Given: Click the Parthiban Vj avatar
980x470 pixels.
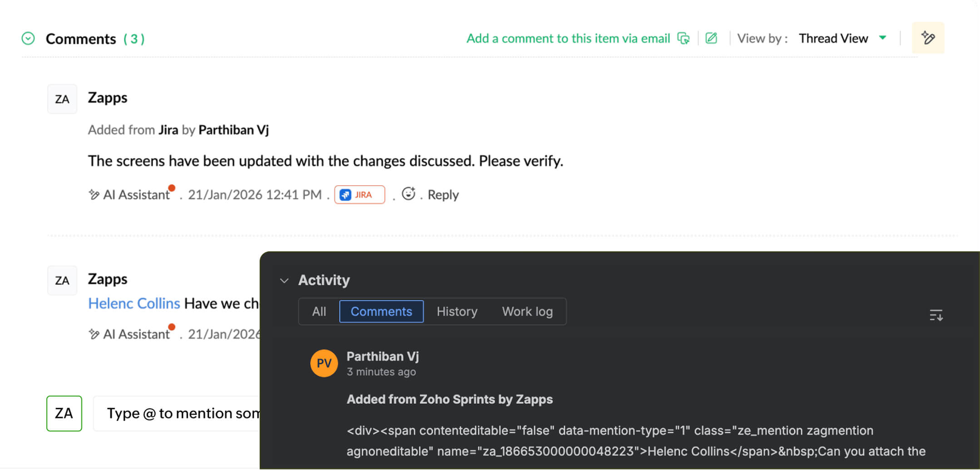Looking at the screenshot, I should point(323,363).
